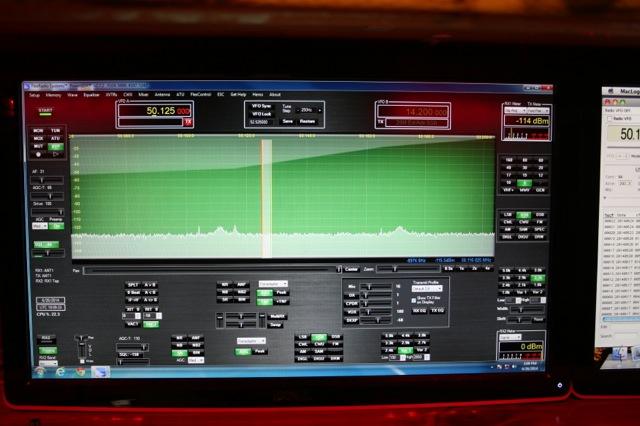Open the AGC mode dropdown showing Med
Viewport: 640px width, 426px height.
point(40,226)
